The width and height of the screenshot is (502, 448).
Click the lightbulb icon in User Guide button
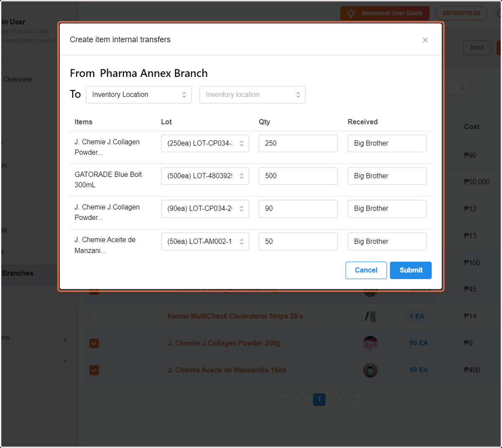pos(351,13)
